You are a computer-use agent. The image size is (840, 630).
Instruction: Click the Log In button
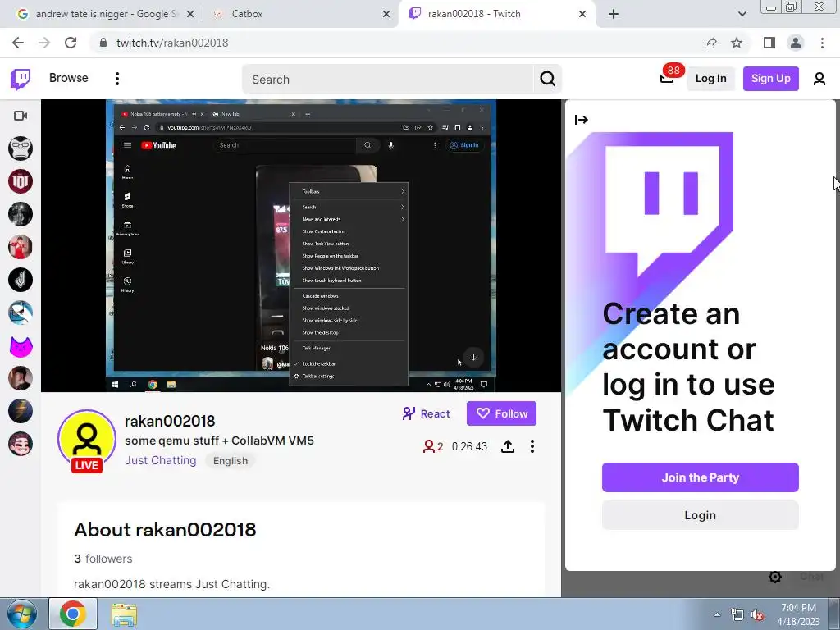pyautogui.click(x=711, y=79)
